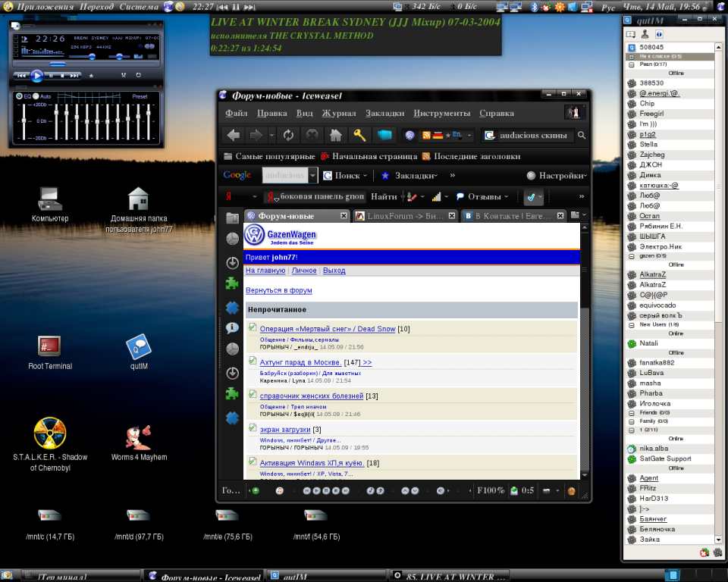Click Выход link
Image resolution: width=728 pixels, height=582 pixels.
point(334,271)
